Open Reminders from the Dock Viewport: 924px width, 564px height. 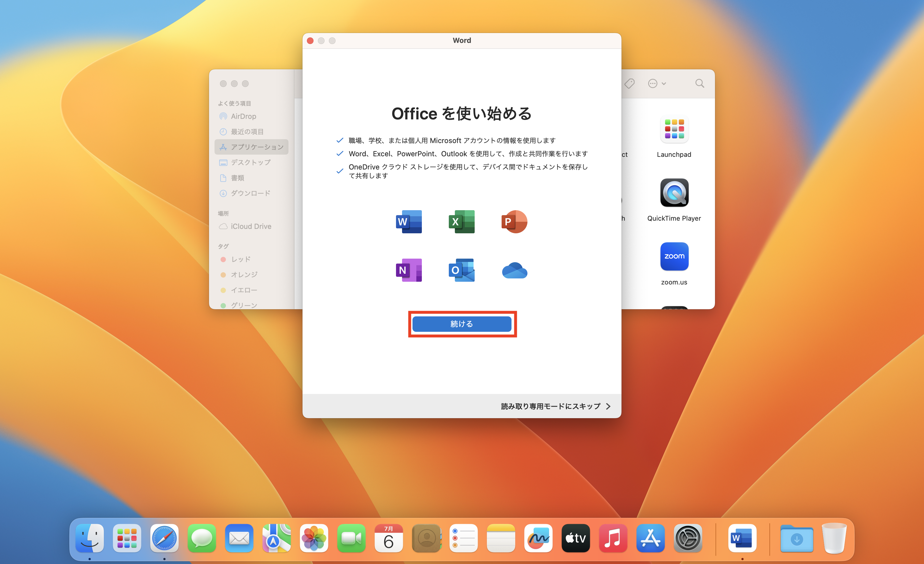tap(463, 538)
